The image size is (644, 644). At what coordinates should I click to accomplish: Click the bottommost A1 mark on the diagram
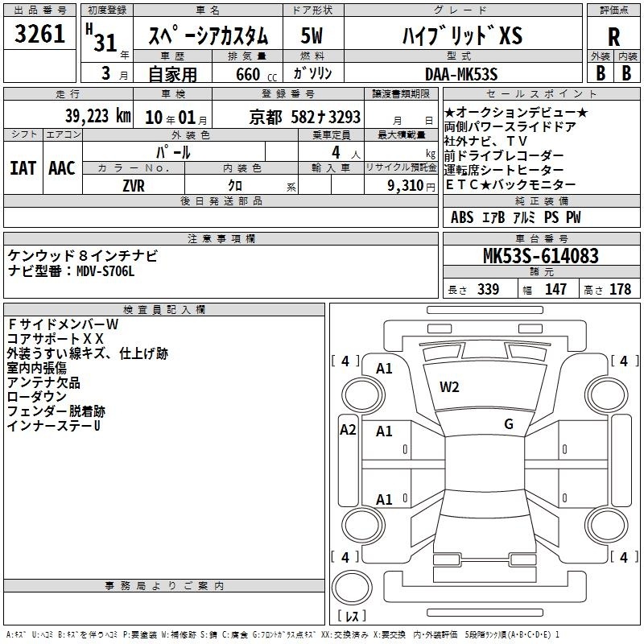[384, 500]
